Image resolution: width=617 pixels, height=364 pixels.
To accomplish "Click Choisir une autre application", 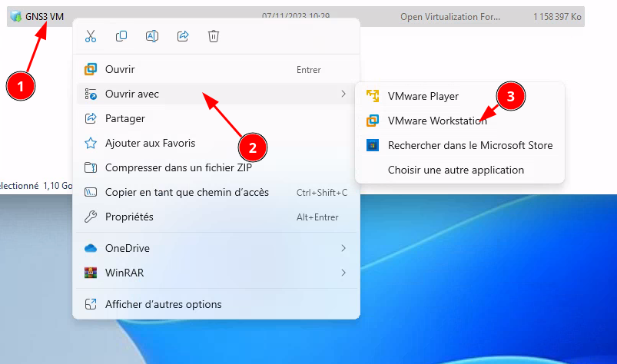I will coord(456,170).
